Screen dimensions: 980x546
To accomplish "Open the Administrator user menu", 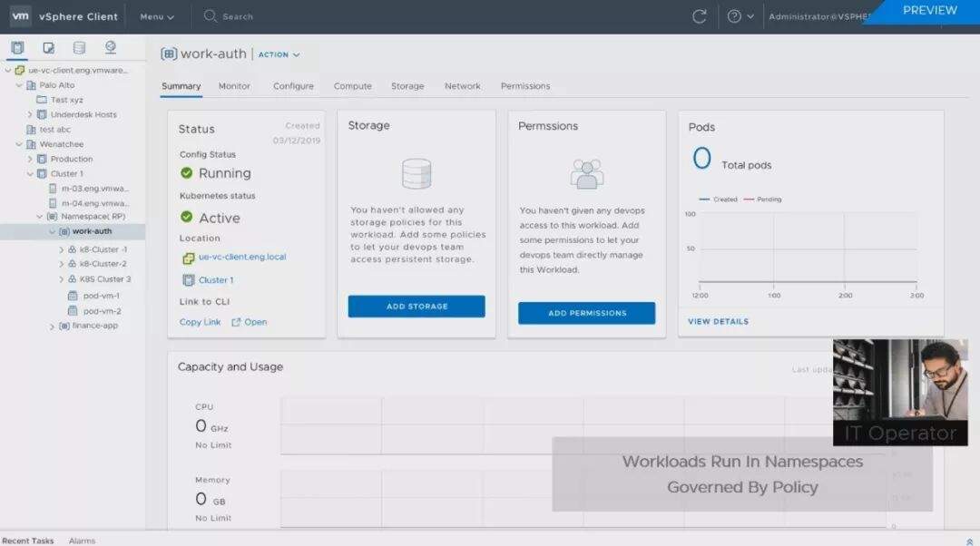I will tap(818, 17).
